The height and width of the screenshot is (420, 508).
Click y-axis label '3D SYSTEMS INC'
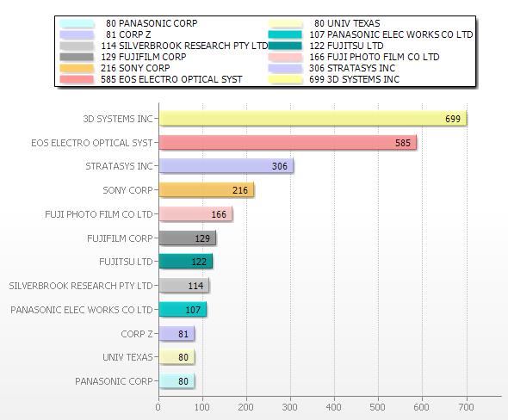click(x=118, y=119)
